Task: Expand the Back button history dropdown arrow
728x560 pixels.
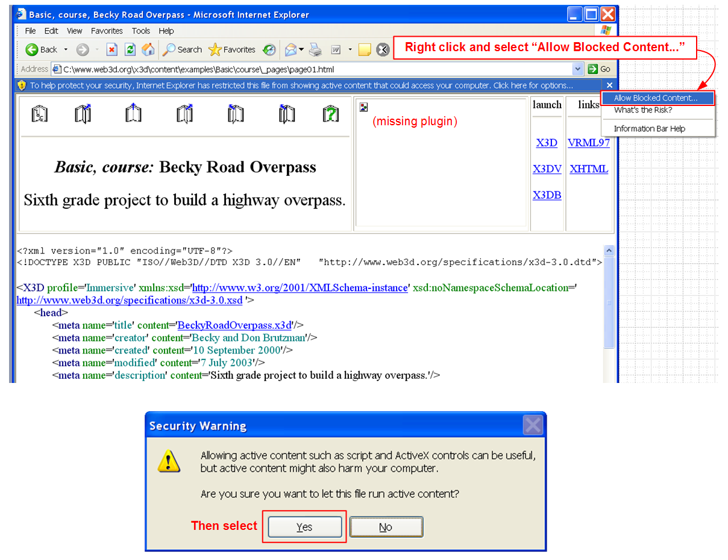Action: tap(66, 50)
